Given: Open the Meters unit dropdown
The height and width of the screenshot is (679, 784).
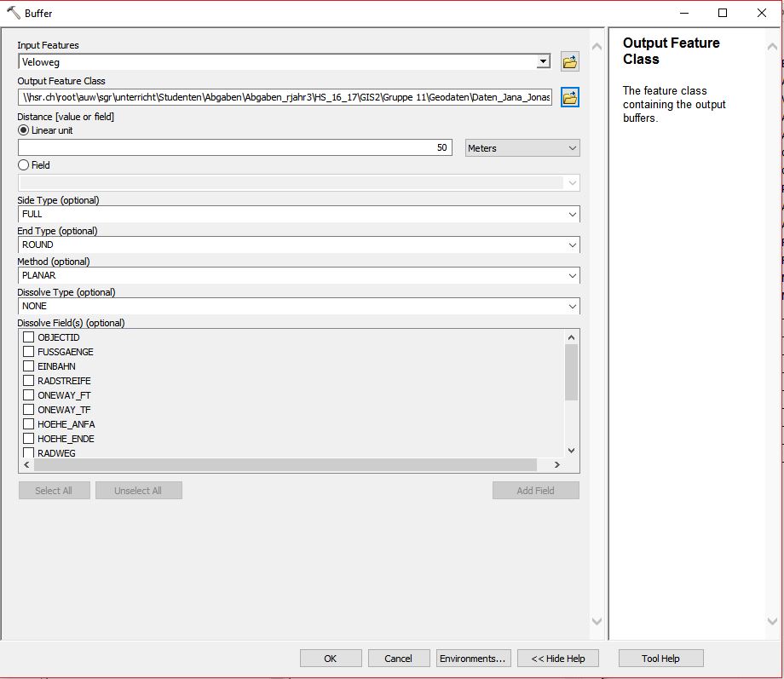Looking at the screenshot, I should click(522, 148).
